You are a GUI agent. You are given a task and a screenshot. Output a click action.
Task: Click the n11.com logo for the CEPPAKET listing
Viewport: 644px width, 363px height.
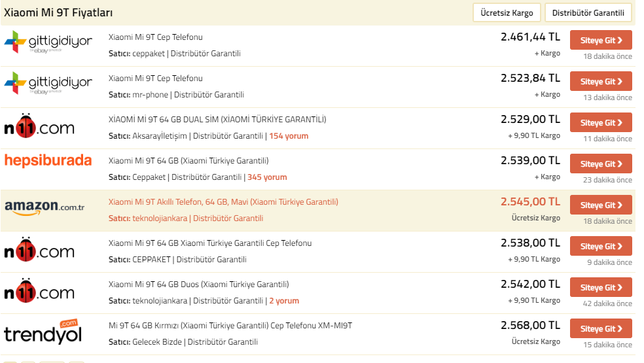point(39,249)
